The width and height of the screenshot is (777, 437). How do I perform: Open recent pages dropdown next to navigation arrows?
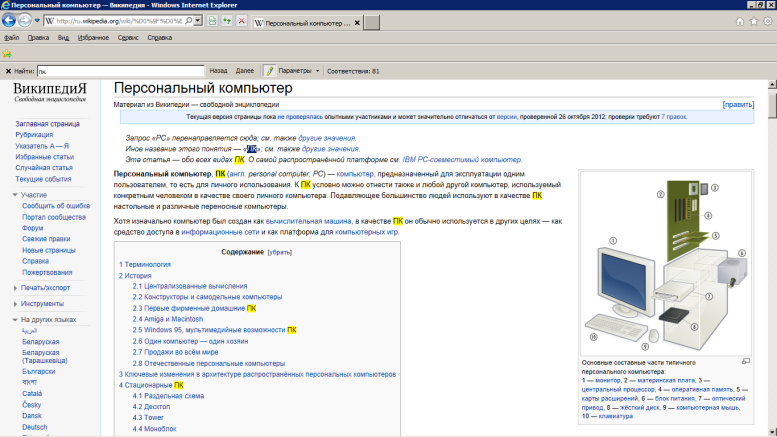pos(37,21)
